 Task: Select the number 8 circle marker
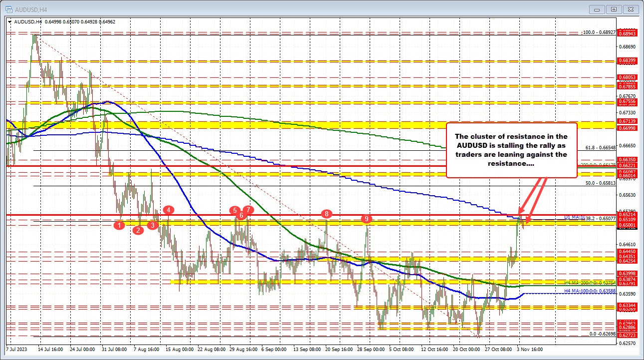pos(327,214)
